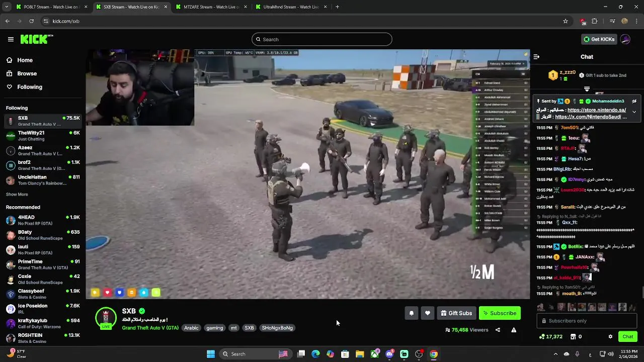Hide the pinned chat message

point(634,101)
